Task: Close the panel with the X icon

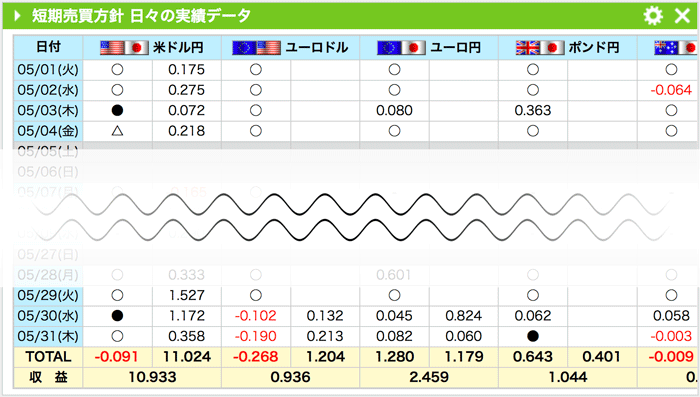Action: 682,16
